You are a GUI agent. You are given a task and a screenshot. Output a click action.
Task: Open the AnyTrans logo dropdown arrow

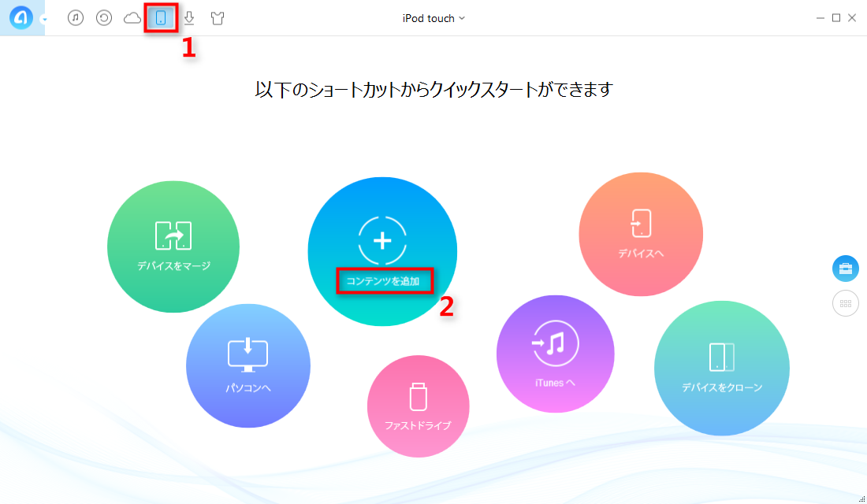[x=44, y=20]
